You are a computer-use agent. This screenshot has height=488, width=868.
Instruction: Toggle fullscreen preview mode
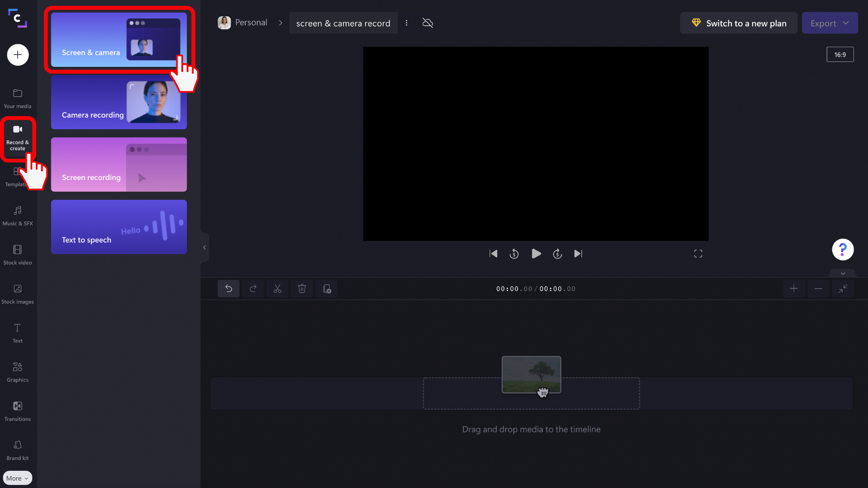(x=698, y=253)
